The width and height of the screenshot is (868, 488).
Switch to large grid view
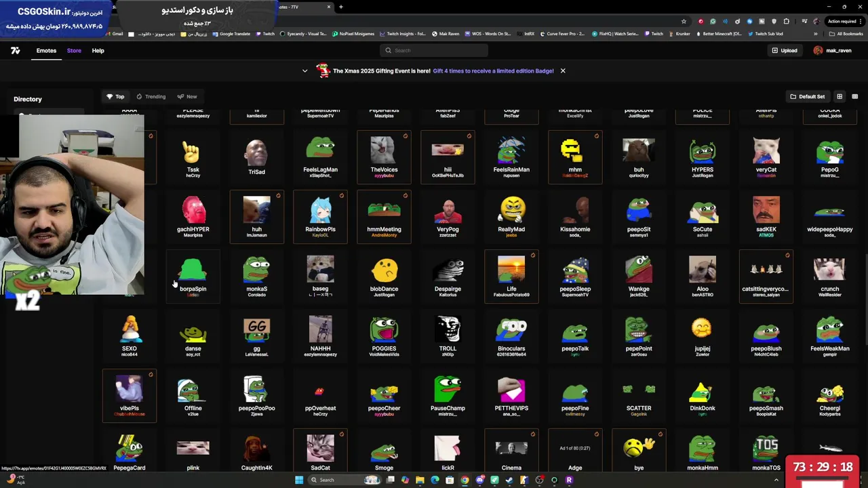click(840, 96)
